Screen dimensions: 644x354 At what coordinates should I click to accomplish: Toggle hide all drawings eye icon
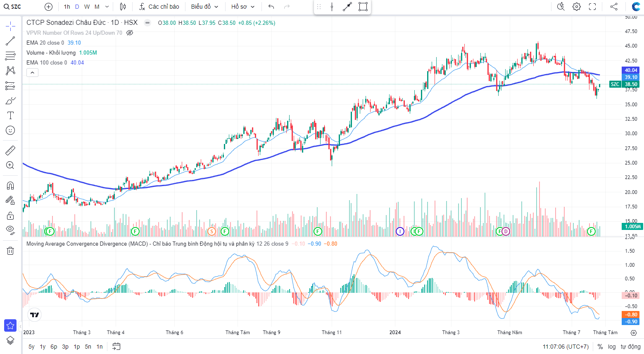point(10,230)
